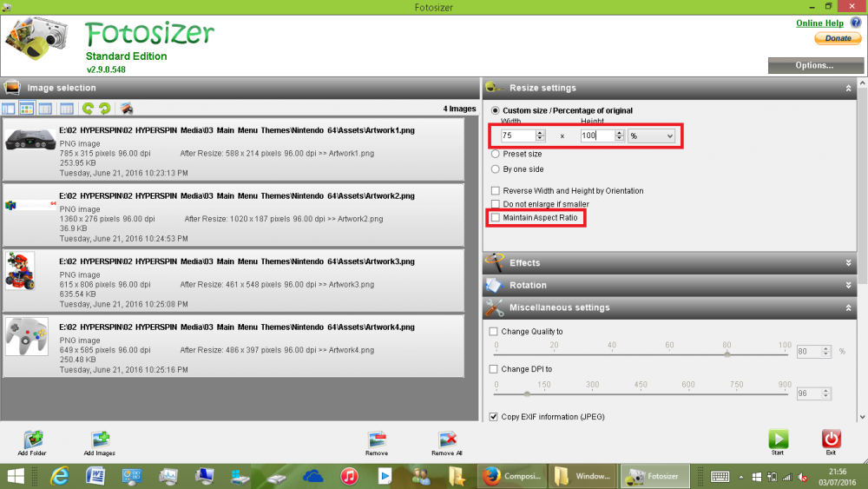Select Custom size / Percentage of original
Image resolution: width=868 pixels, height=489 pixels.
pyautogui.click(x=496, y=111)
